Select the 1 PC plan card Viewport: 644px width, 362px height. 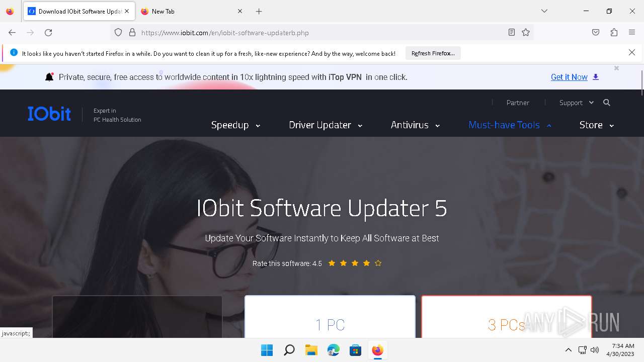point(330,317)
